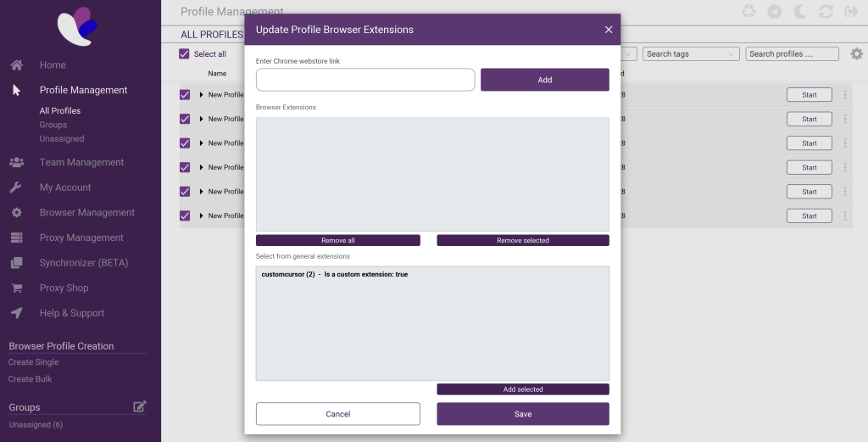Click the edit Groups pencil icon

tap(140, 407)
